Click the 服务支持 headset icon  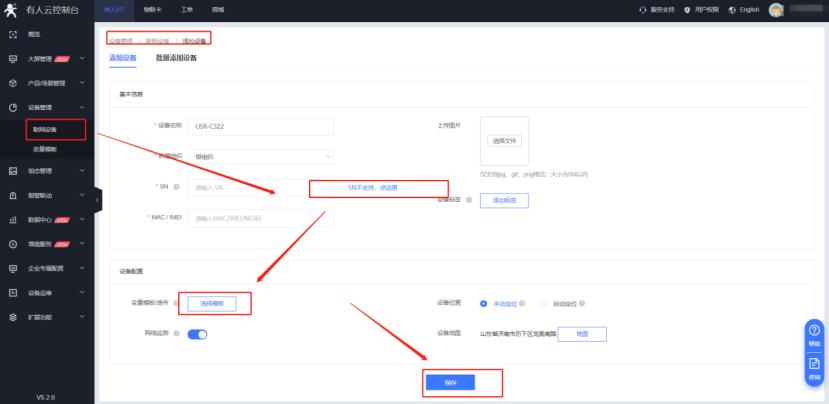point(643,9)
